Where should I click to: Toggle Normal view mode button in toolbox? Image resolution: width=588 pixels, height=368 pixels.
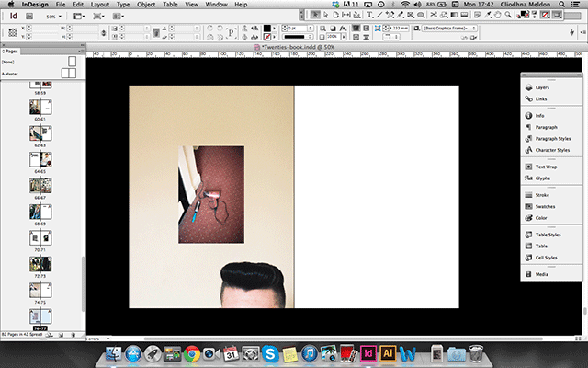coord(557,15)
